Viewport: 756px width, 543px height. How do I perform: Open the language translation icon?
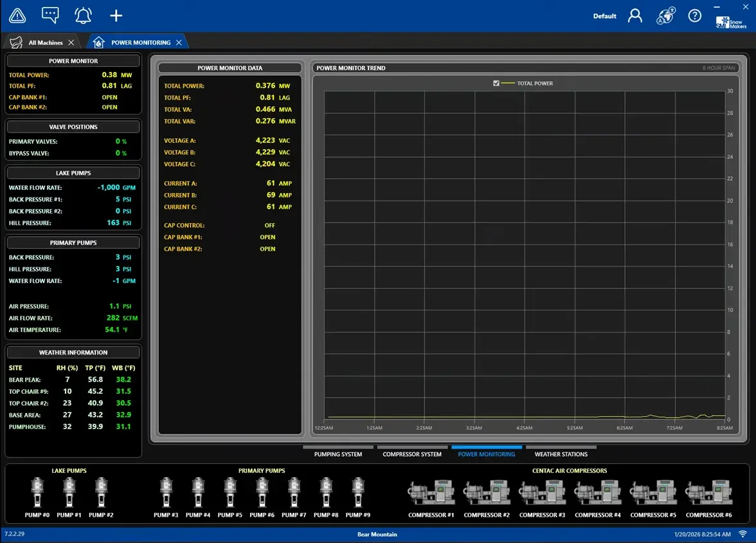(x=665, y=15)
